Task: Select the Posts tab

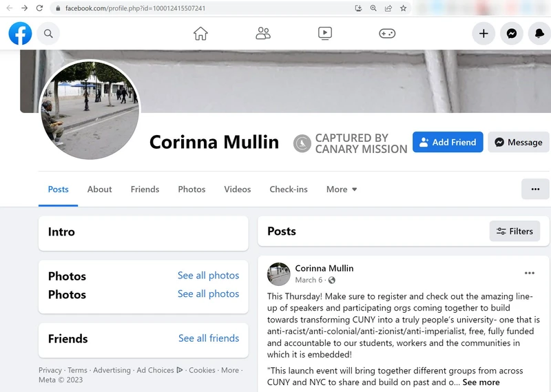Action: 58,189
